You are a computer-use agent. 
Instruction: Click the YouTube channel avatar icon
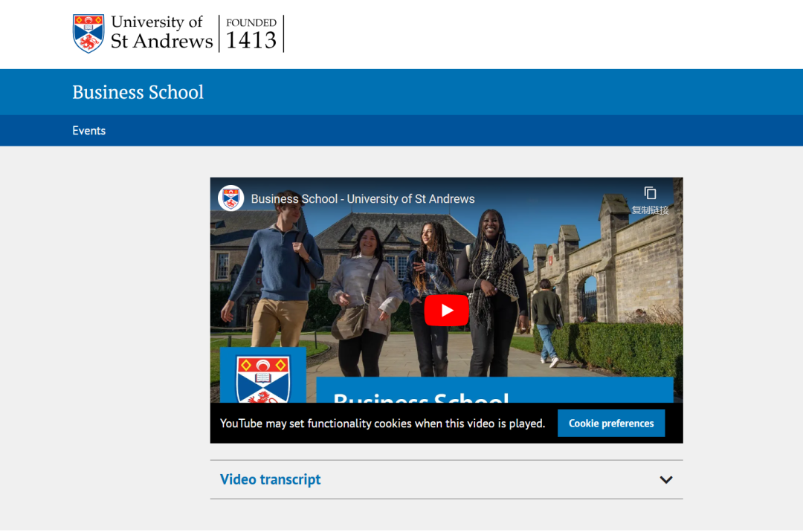coord(231,198)
